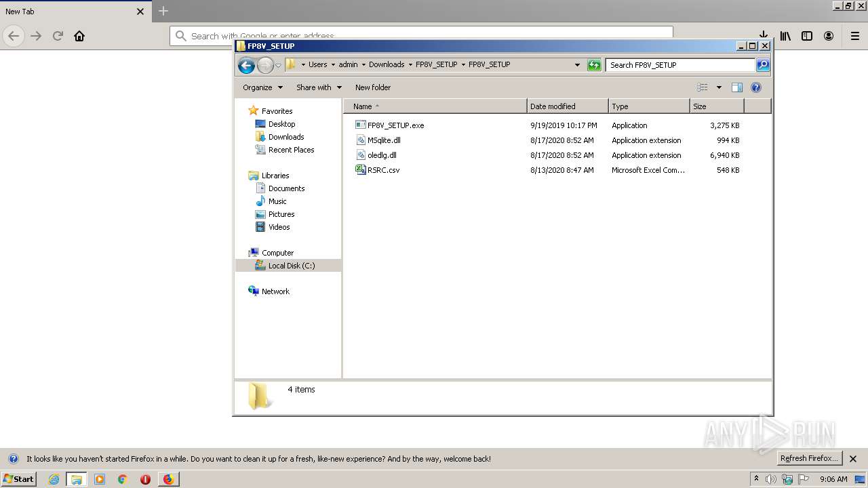Screen dimensions: 868x488
Task: Open Music library
Action: click(x=277, y=201)
